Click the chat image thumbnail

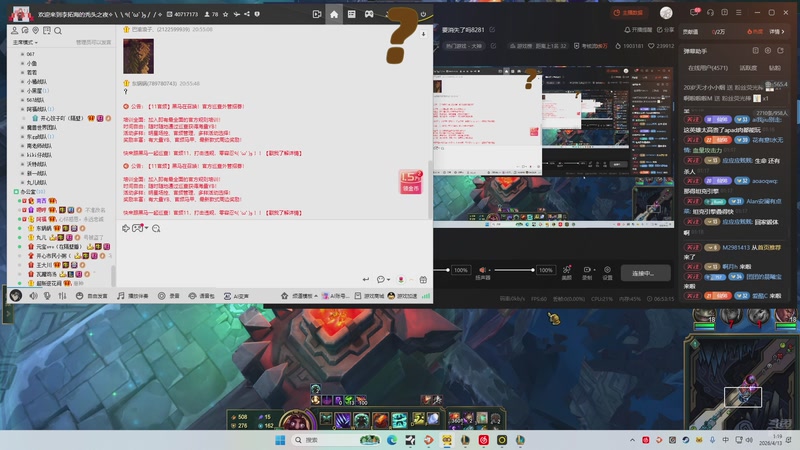coord(138,57)
